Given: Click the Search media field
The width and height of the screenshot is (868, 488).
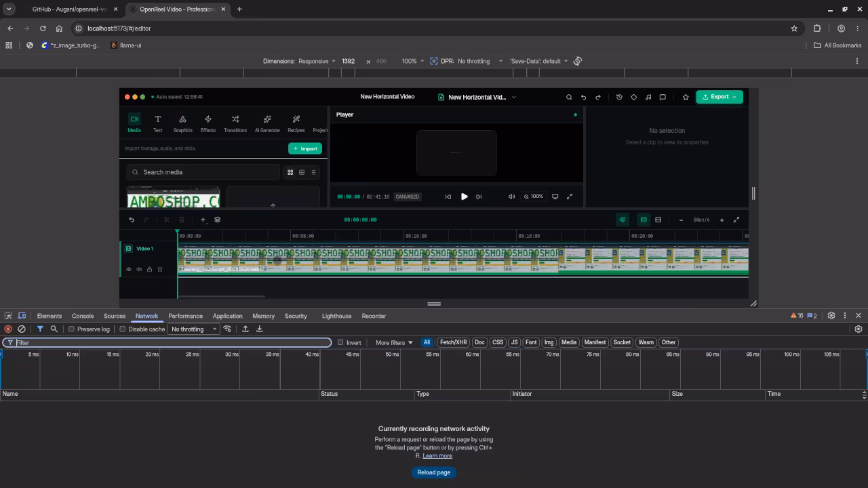Looking at the screenshot, I should point(203,172).
